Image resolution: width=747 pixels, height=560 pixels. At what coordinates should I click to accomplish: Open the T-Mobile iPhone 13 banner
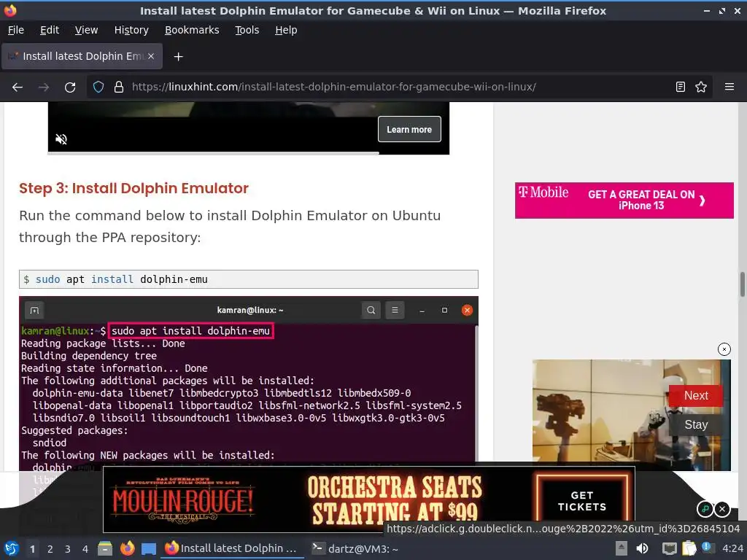624,201
